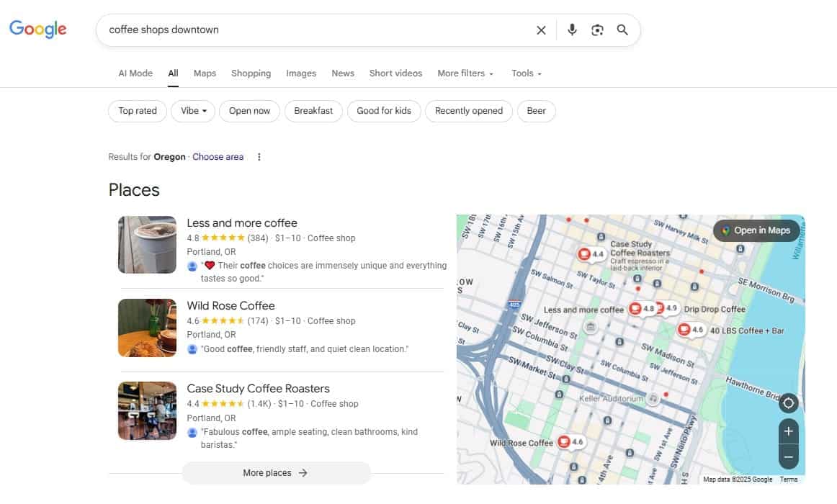Zoom in on the map
Image resolution: width=837 pixels, height=504 pixels.
[x=789, y=432]
